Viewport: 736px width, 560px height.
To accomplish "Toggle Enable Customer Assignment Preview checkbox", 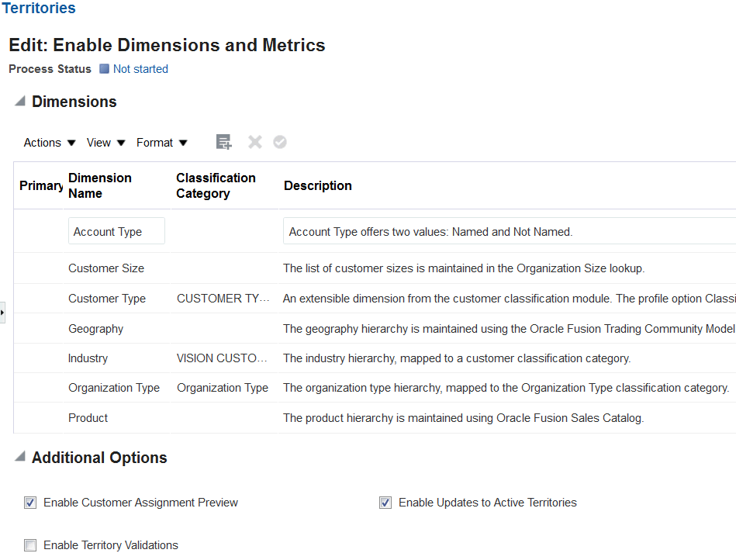I will coord(30,503).
